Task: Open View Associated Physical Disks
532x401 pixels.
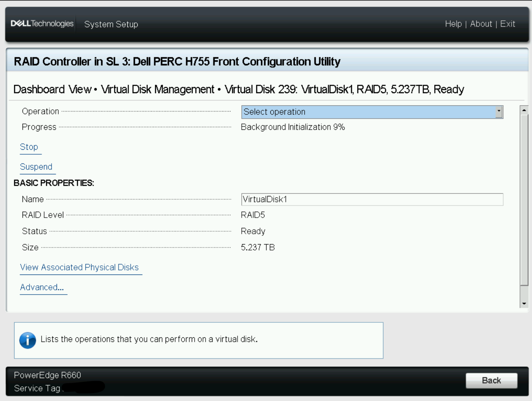Action: [x=79, y=267]
